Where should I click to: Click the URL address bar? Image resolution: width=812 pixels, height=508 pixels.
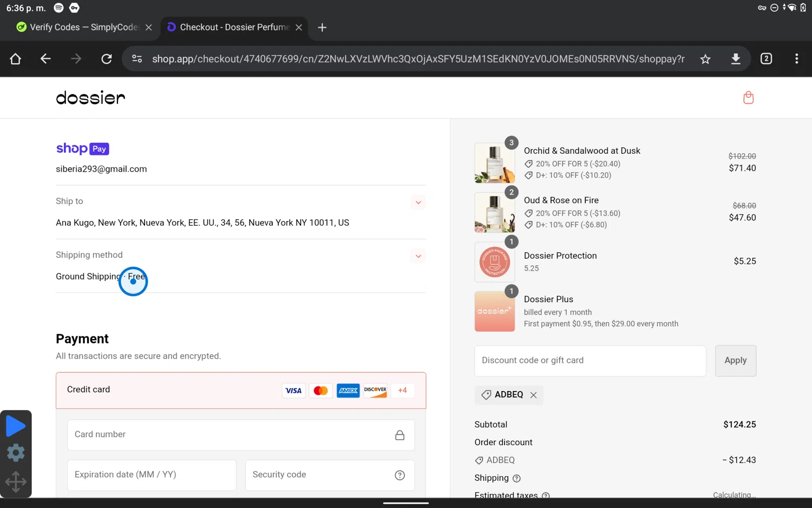(x=418, y=58)
